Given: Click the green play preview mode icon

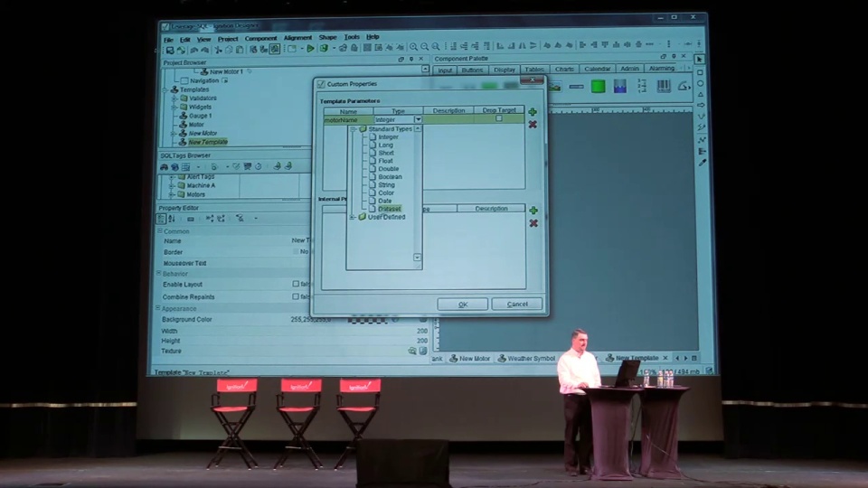Looking at the screenshot, I should [x=310, y=49].
